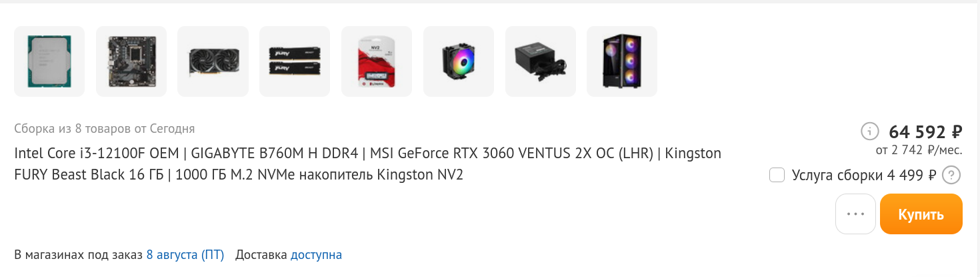Open the от 2 742 ₽/мес installment offer

[919, 151]
